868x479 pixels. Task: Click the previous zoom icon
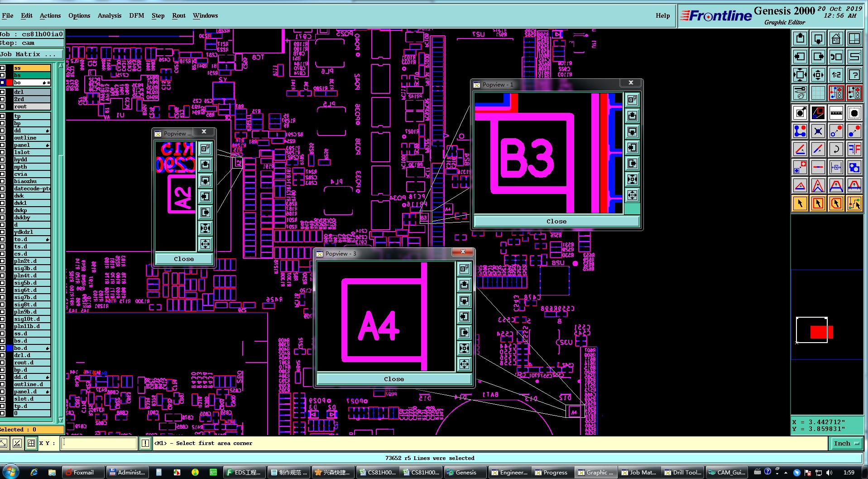click(836, 57)
